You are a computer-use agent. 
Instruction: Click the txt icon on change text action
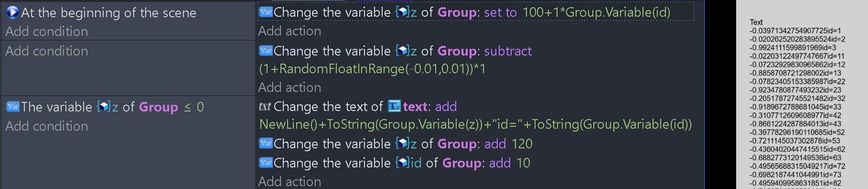265,106
